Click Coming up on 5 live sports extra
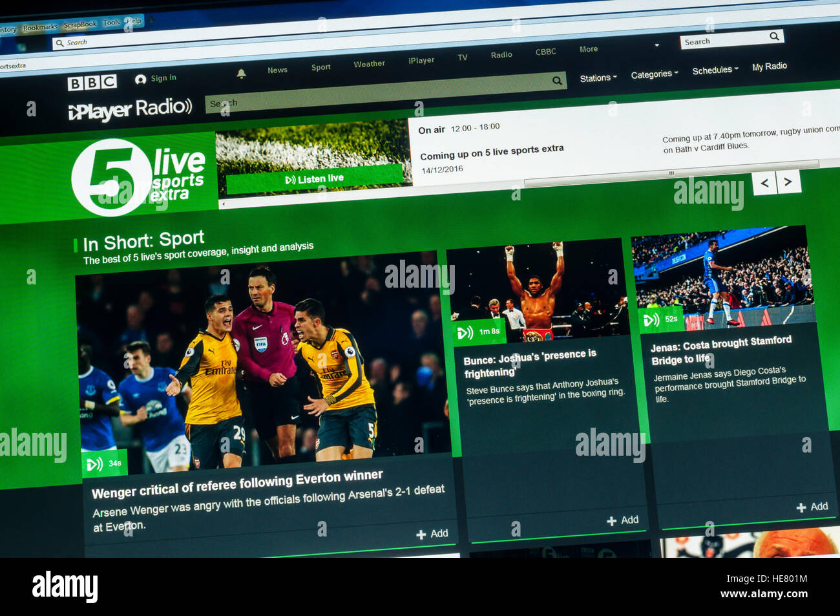Screen dimensions: 840x616 492,153
